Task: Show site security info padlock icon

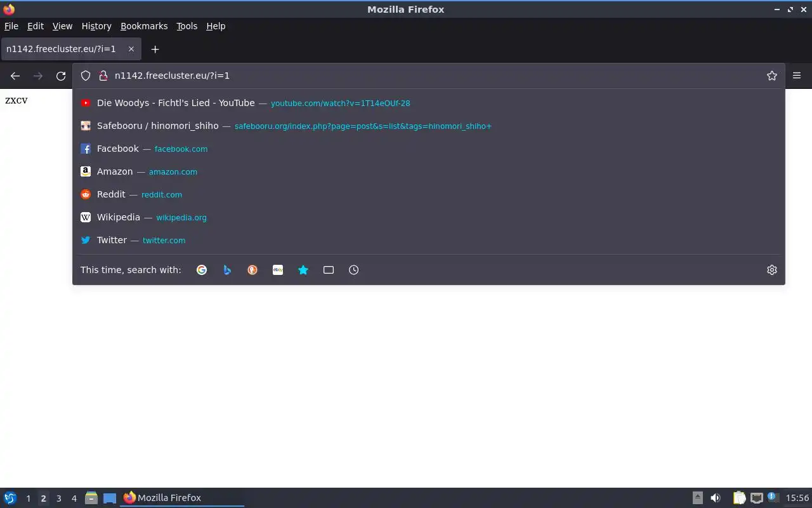Action: 103,76
